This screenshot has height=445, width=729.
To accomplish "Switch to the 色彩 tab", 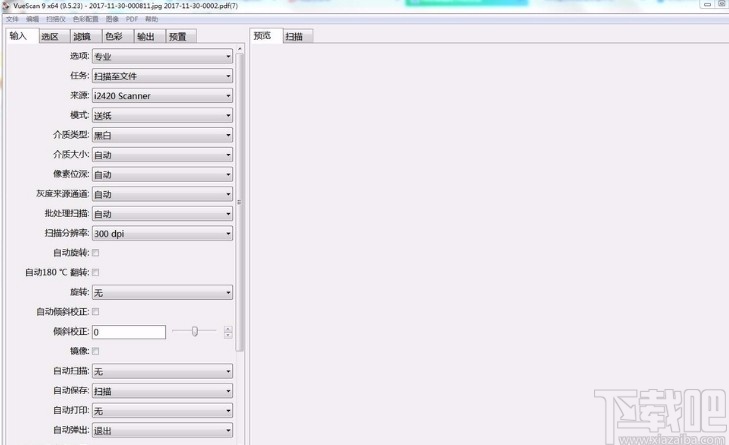I will (118, 36).
